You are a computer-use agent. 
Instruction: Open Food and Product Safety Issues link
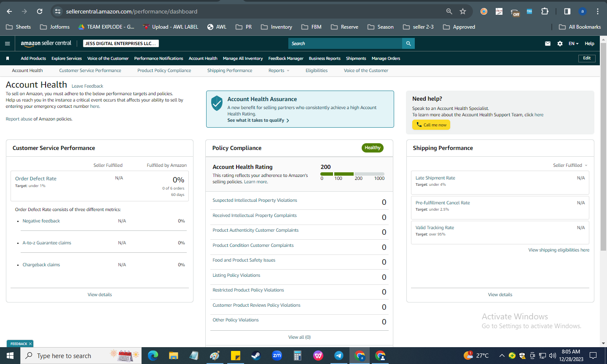point(244,260)
